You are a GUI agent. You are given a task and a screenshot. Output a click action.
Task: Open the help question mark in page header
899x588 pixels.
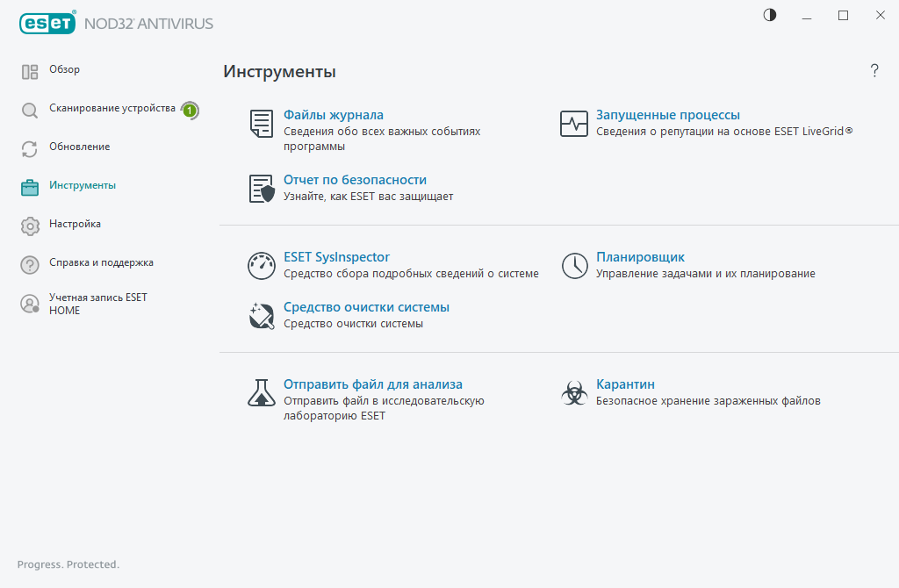[x=874, y=70]
